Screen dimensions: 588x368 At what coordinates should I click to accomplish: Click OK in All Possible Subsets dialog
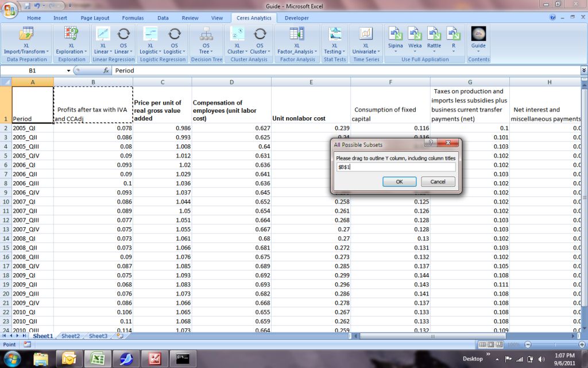tap(400, 182)
